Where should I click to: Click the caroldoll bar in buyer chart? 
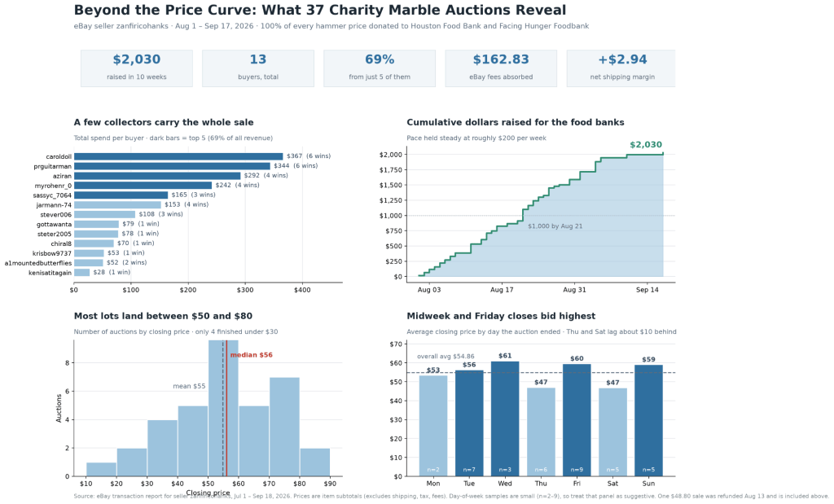pyautogui.click(x=178, y=156)
